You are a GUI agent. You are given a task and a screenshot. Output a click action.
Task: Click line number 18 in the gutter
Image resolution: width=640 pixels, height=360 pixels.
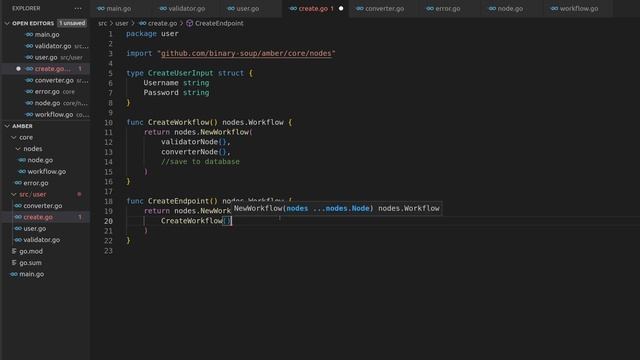(109, 201)
